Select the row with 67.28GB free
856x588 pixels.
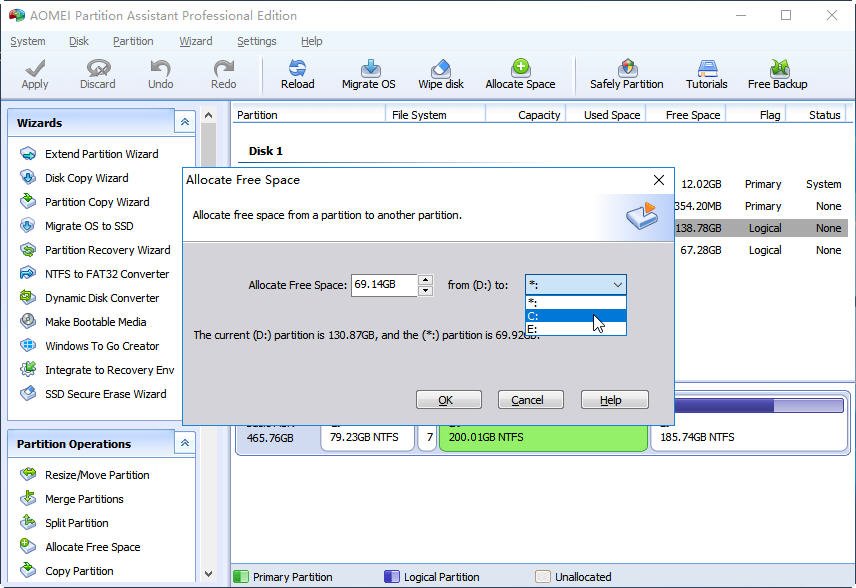761,250
